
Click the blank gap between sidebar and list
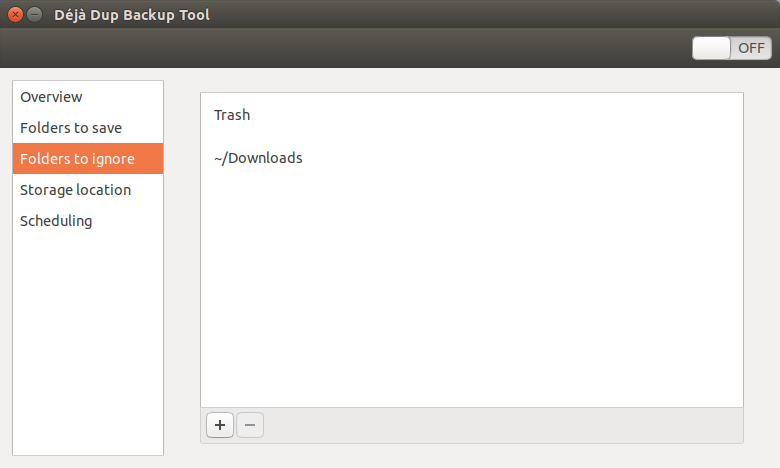[182, 270]
